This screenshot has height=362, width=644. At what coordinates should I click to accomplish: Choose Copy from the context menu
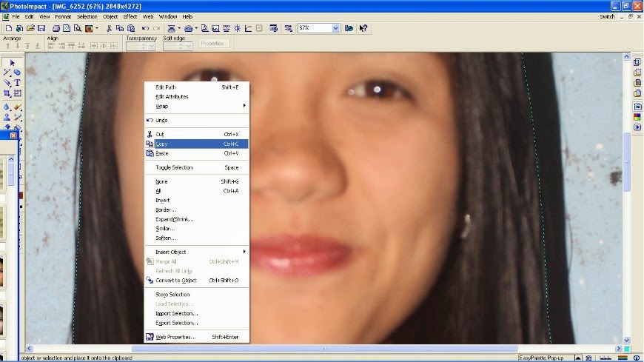tap(197, 144)
